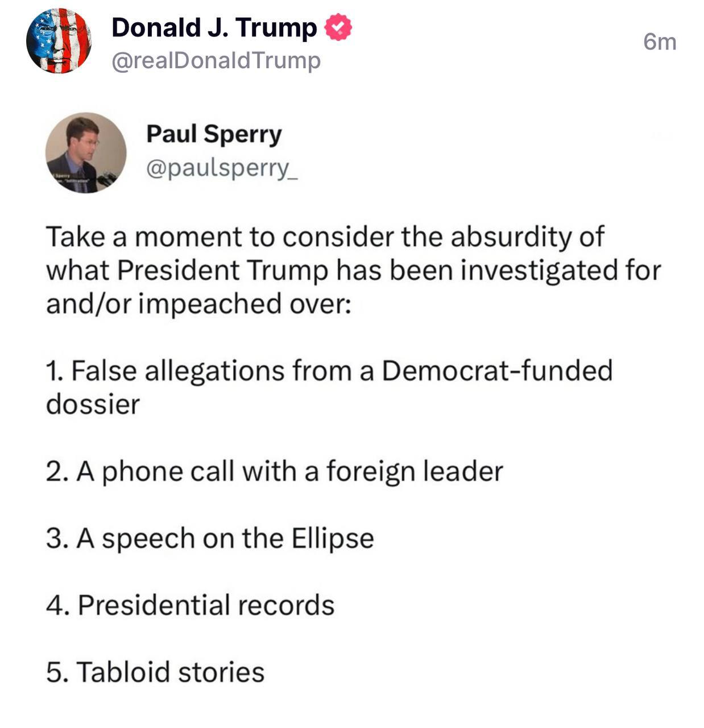The image size is (704, 728).
Task: Click the "and/or impeached over:" line
Action: coord(198,303)
